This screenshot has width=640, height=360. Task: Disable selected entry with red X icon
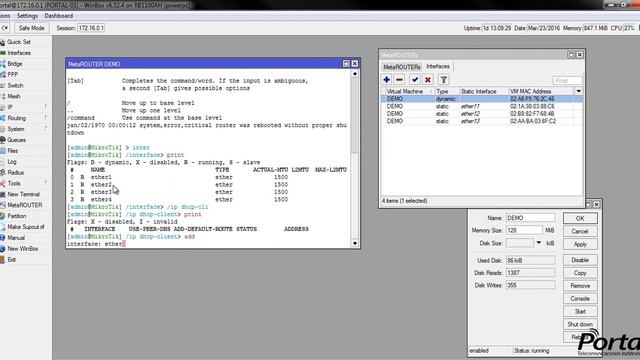point(428,80)
